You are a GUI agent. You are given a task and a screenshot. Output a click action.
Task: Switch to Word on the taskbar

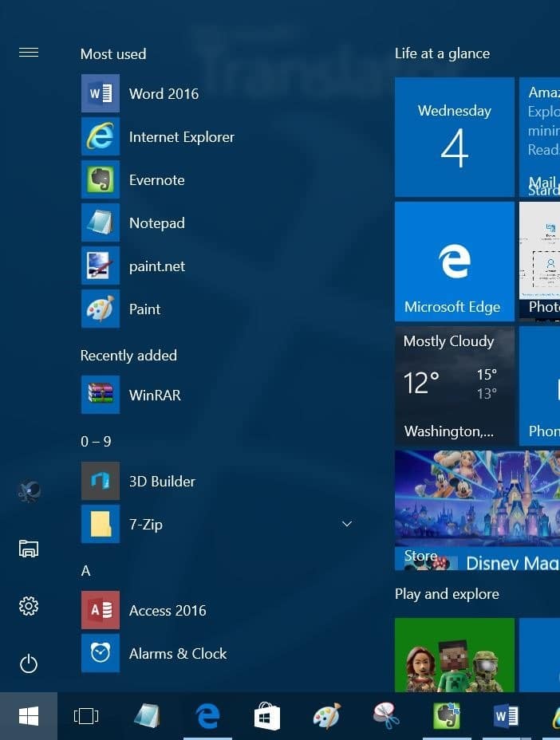[x=507, y=716]
